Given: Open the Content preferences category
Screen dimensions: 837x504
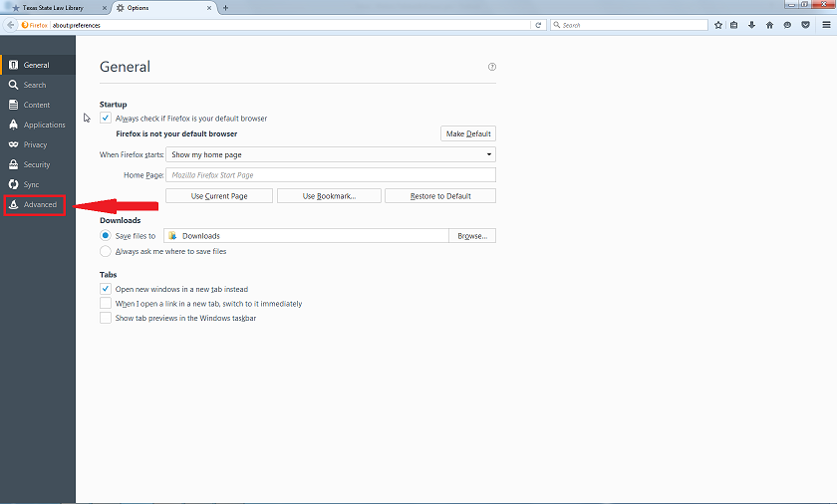Looking at the screenshot, I should coord(38,105).
